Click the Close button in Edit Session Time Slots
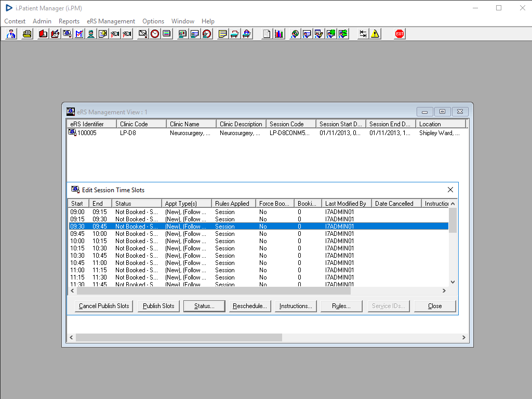 [435, 306]
